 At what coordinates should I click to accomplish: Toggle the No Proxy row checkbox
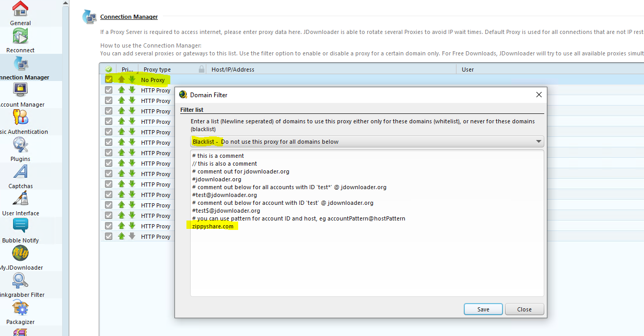109,79
